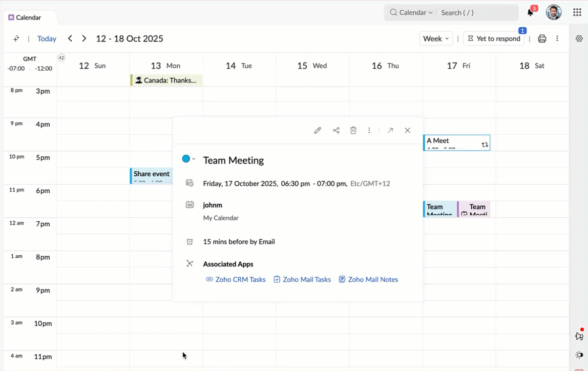This screenshot has height=371, width=588.
Task: Swap timezone on the A Meet event
Action: click(485, 144)
